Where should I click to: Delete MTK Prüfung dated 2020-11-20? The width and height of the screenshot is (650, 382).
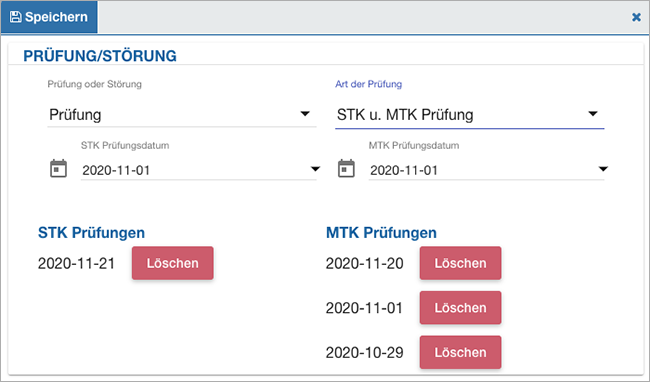[461, 263]
